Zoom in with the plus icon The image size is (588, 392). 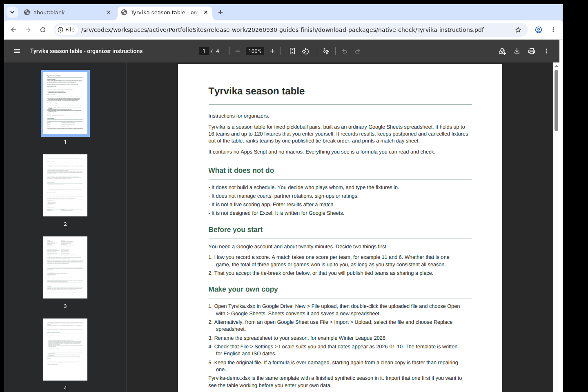click(x=272, y=51)
